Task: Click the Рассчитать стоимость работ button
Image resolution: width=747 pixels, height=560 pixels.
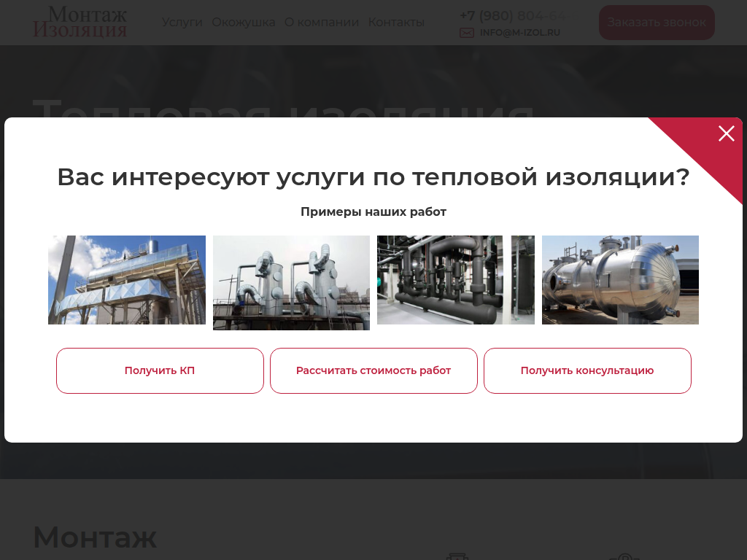Action: 373,370
